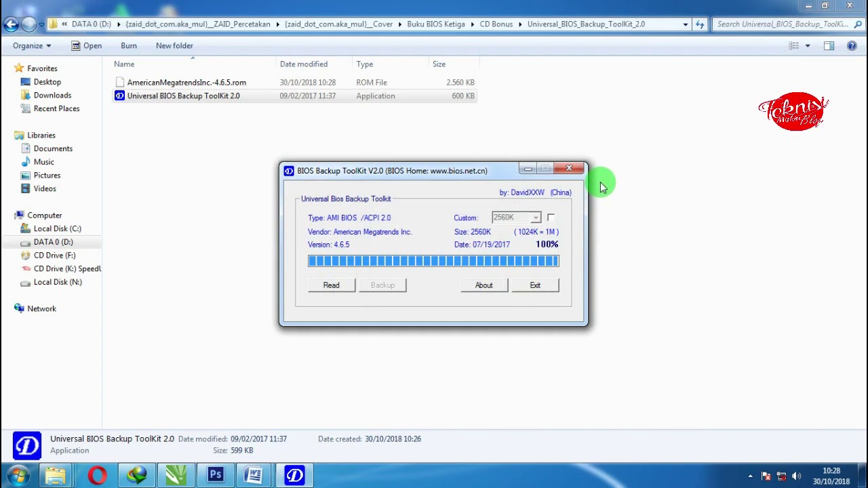
Task: Open CD Drive (F:)
Action: point(54,256)
